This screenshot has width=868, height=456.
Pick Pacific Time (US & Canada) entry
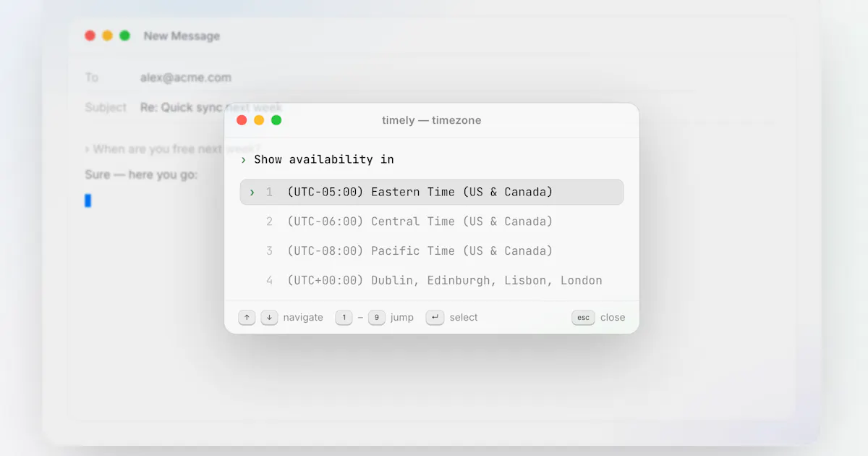[431, 251]
